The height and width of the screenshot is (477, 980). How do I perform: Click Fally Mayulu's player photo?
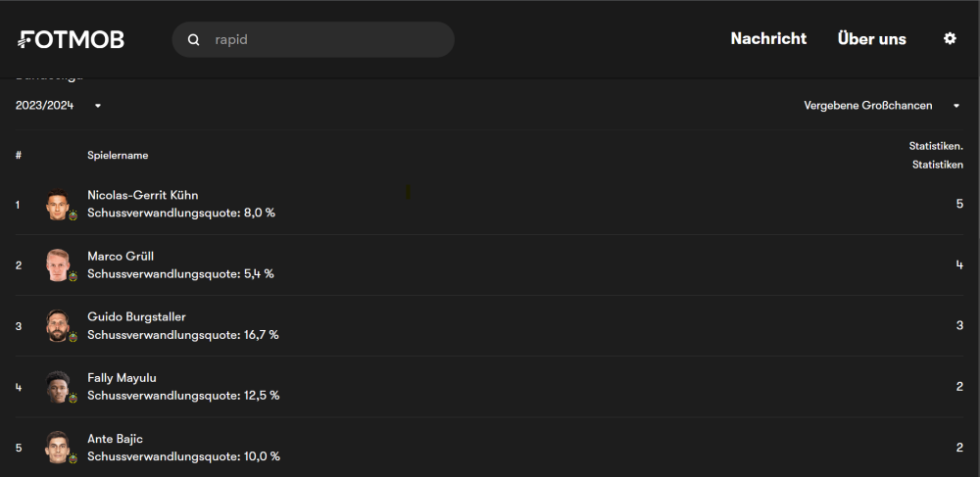coord(58,386)
